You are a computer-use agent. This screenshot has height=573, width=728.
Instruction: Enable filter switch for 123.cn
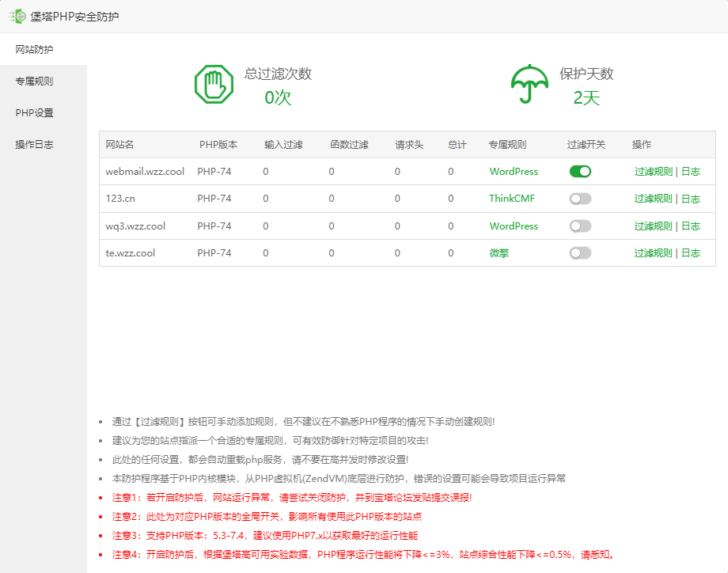pyautogui.click(x=580, y=199)
